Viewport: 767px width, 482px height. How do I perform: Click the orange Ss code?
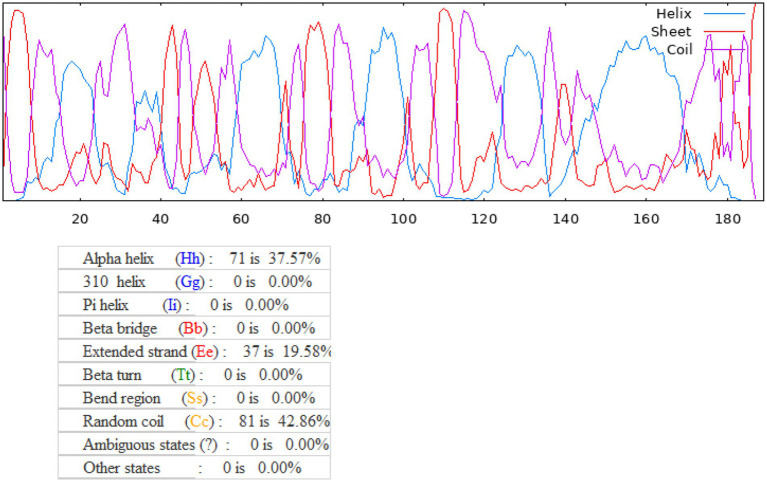click(194, 398)
